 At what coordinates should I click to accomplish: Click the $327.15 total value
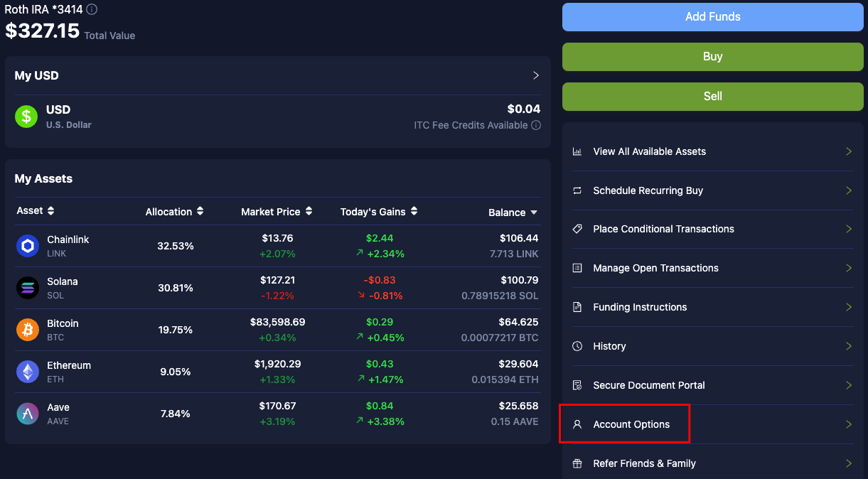[43, 31]
